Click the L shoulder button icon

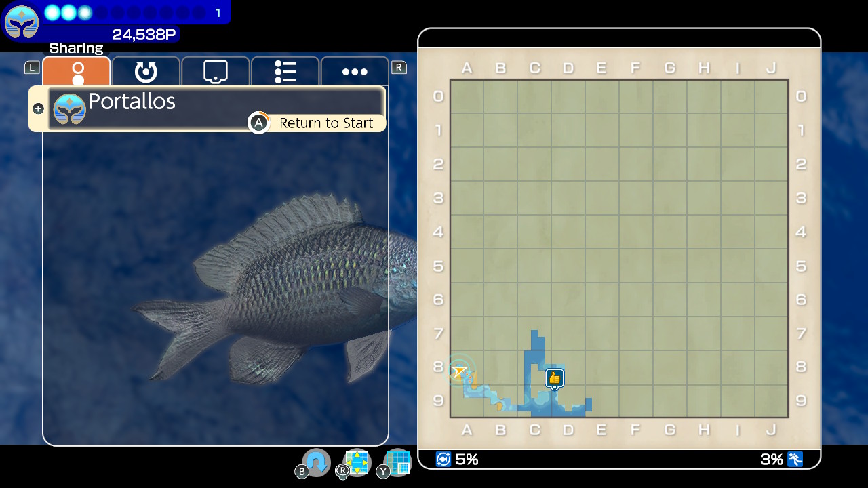32,67
